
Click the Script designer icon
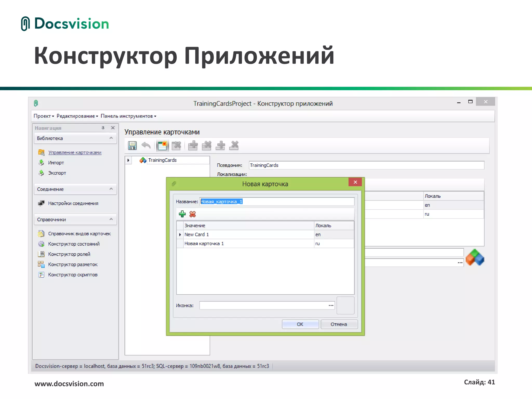pyautogui.click(x=41, y=275)
